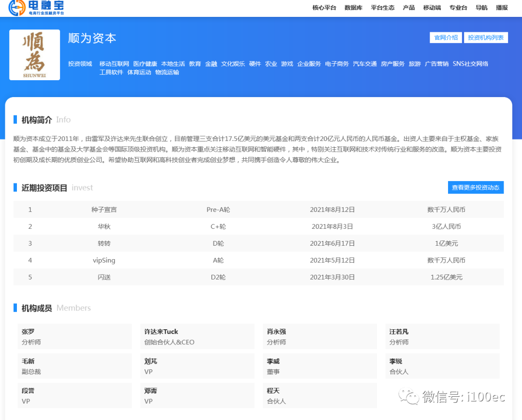Select the SNS社交网络 category link
This screenshot has width=522, height=420.
pyautogui.click(x=471, y=63)
